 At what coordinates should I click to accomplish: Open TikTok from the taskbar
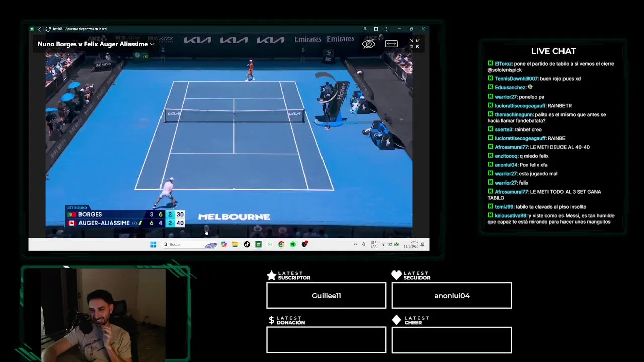(x=247, y=244)
